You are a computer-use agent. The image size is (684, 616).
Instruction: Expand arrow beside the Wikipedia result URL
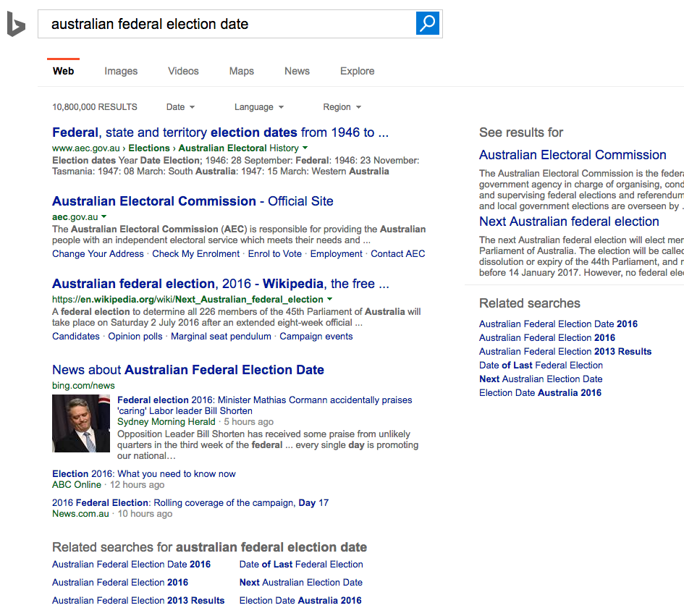tap(330, 299)
